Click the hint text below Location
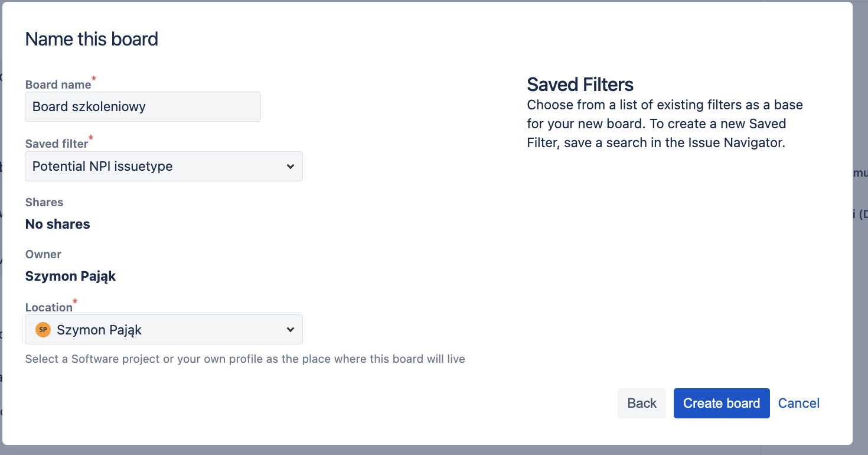Viewport: 868px width, 455px height. (x=245, y=359)
